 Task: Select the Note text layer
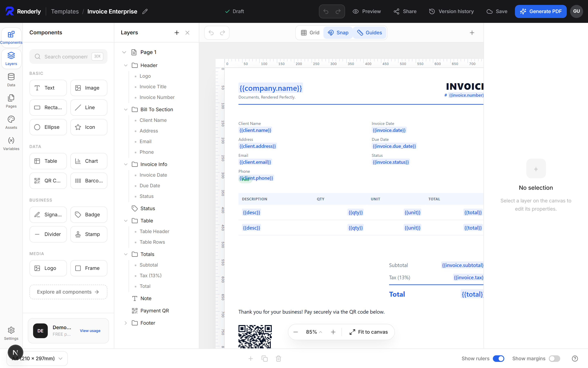click(x=146, y=298)
